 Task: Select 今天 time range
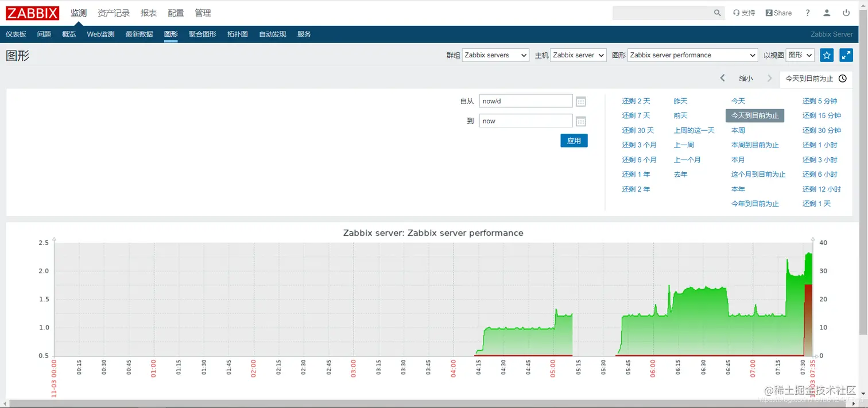coord(738,101)
